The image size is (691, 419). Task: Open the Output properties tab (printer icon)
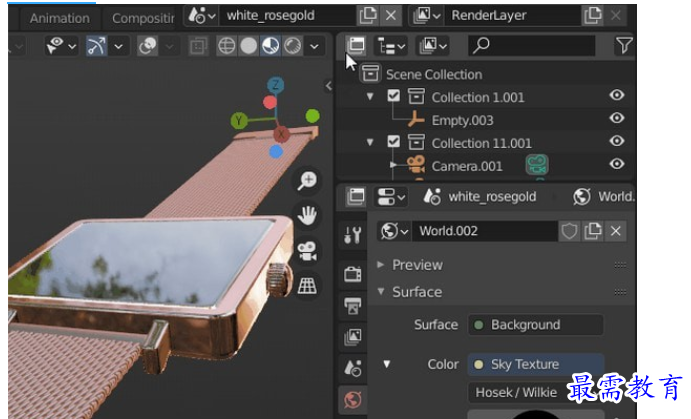point(353,305)
